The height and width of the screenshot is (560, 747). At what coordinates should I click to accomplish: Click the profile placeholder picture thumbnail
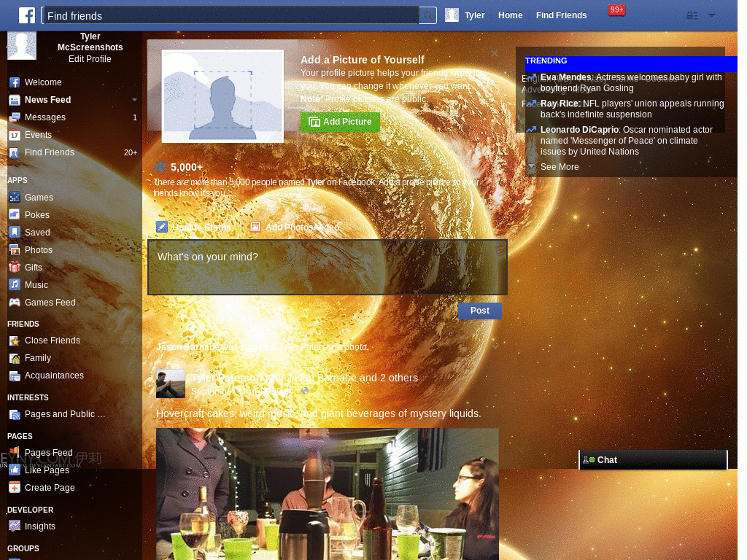tap(222, 96)
